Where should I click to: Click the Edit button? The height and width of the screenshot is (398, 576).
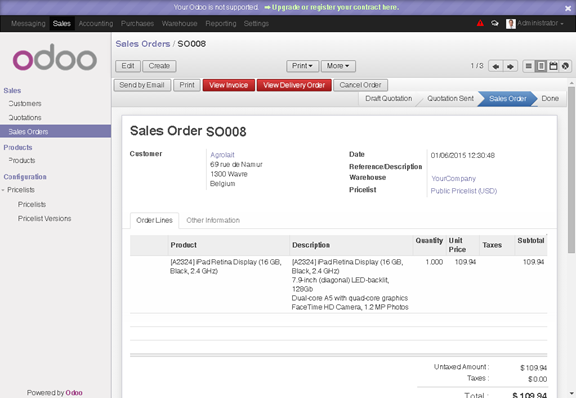(127, 66)
